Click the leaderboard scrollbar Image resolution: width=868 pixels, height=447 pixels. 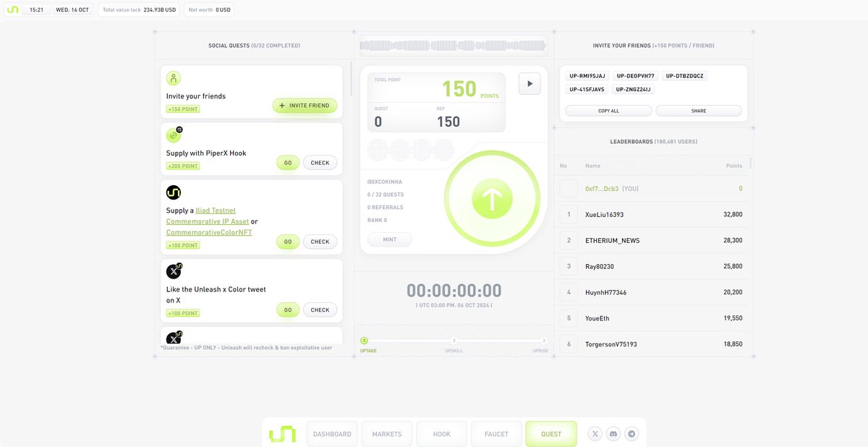pyautogui.click(x=751, y=163)
